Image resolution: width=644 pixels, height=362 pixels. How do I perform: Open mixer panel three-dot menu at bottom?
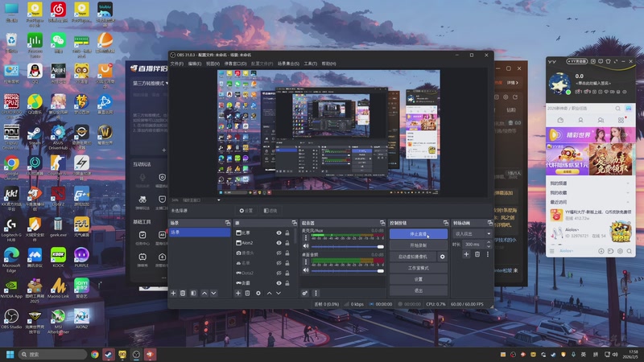316,293
